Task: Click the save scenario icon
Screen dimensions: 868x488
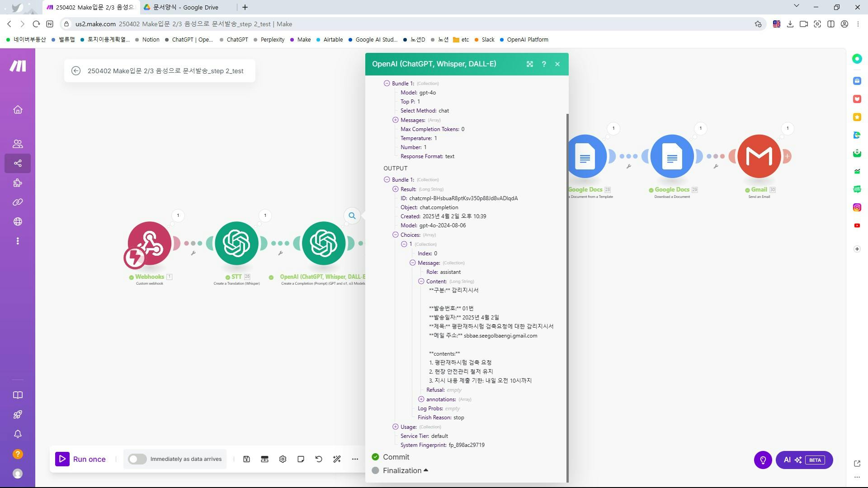Action: 246,459
